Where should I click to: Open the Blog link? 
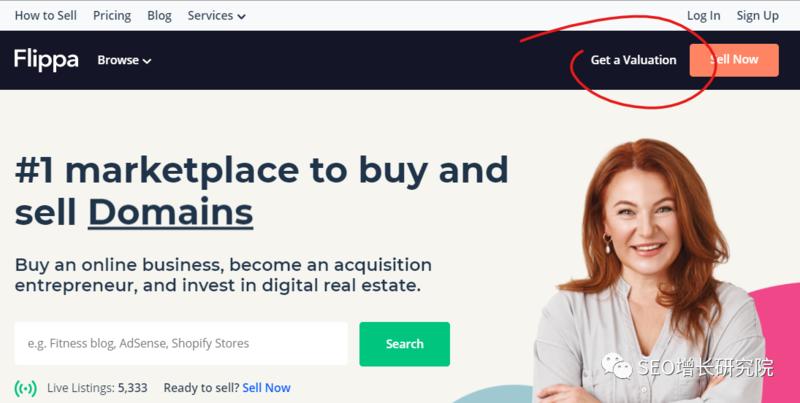click(159, 16)
